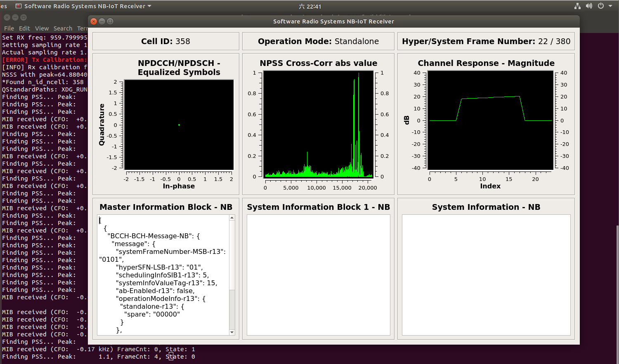The image size is (619, 364).
Task: Close the NB-IoT Receiver window
Action: click(94, 21)
